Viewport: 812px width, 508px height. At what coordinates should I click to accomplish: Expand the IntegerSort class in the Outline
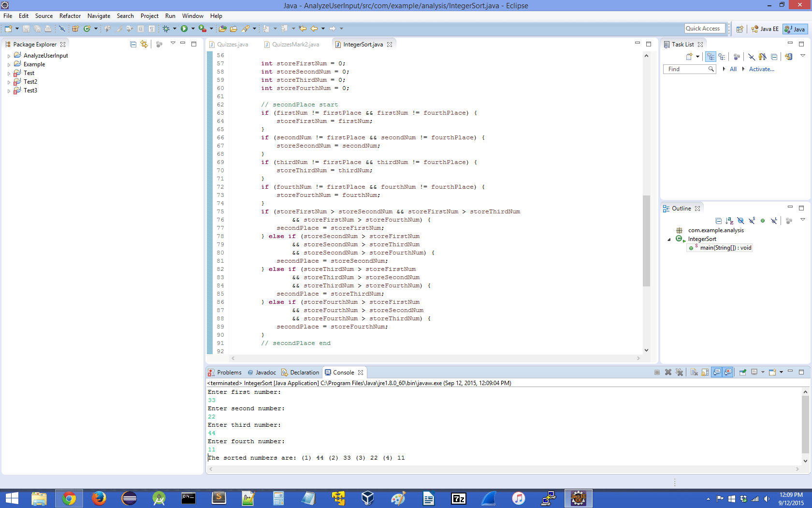pyautogui.click(x=669, y=239)
